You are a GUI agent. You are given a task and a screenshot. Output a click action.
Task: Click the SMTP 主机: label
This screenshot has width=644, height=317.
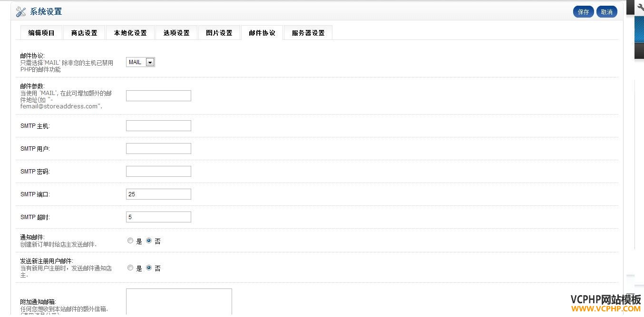35,126
